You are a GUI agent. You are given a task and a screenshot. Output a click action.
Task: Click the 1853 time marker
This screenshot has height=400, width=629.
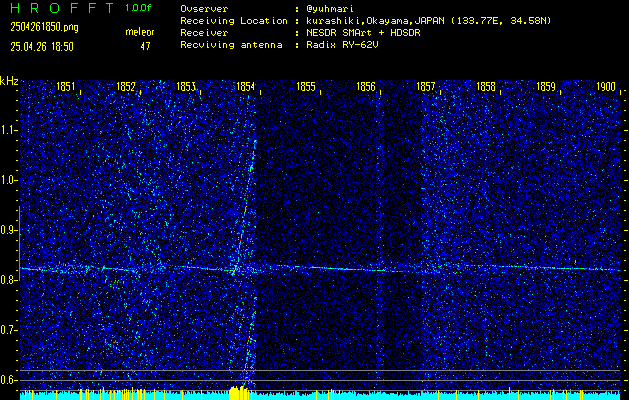point(186,87)
